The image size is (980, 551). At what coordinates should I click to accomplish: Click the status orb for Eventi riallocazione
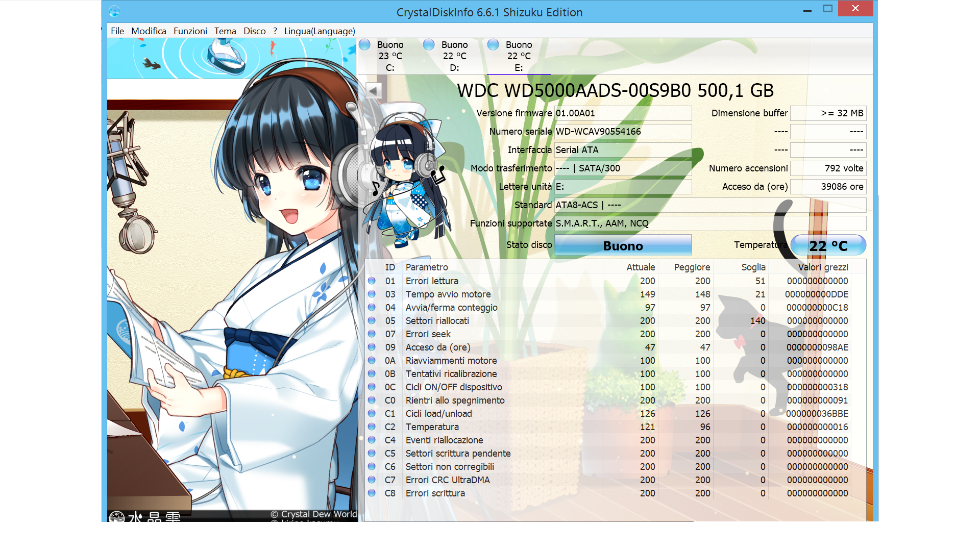372,440
